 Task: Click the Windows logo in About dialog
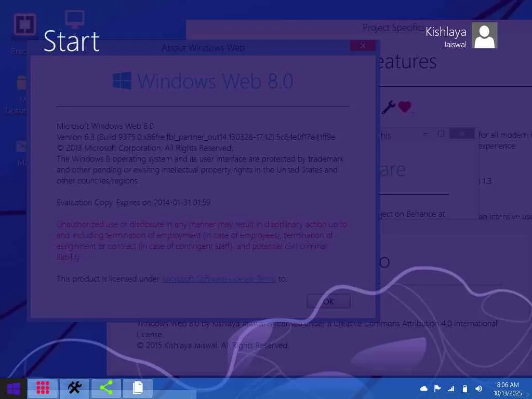pyautogui.click(x=122, y=81)
